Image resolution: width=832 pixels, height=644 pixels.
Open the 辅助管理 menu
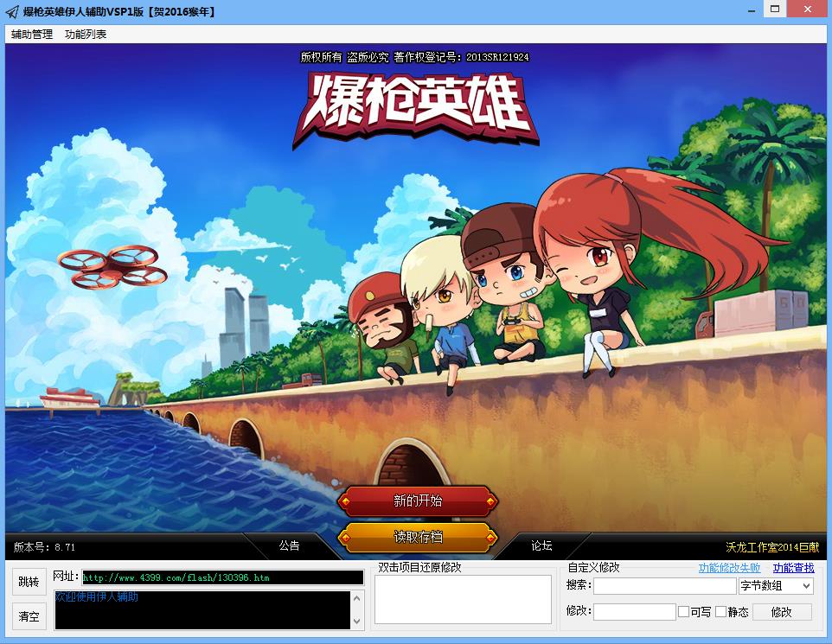(x=32, y=35)
